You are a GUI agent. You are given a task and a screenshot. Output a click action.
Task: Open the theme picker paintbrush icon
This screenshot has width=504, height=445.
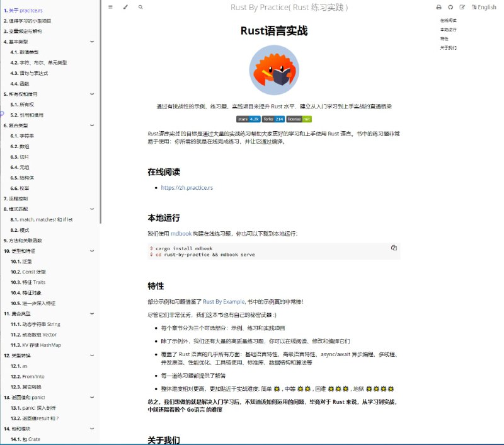click(123, 7)
